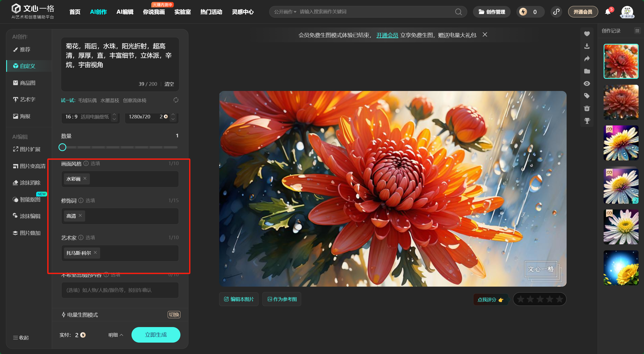Click the trash delete icon
This screenshot has width=644, height=354.
click(587, 108)
